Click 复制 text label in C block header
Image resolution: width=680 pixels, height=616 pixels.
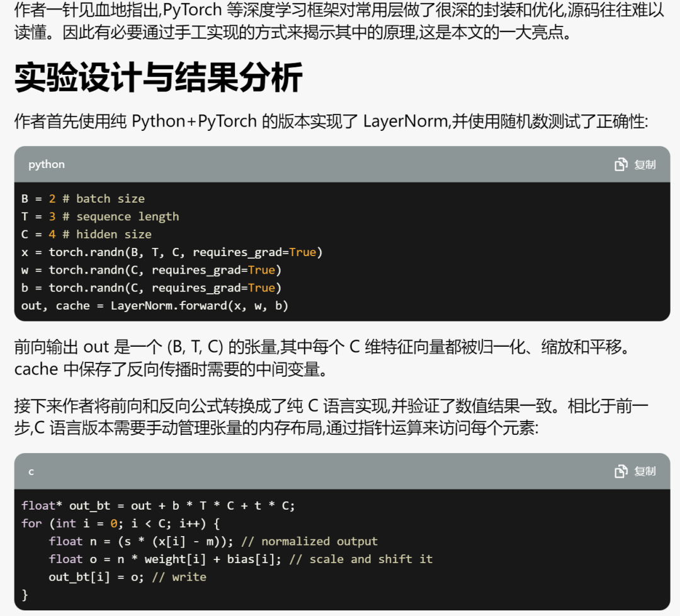(x=645, y=471)
